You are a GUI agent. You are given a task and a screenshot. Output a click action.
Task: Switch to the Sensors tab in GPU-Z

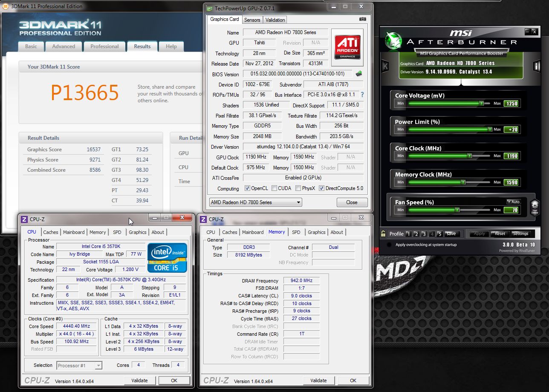point(252,20)
